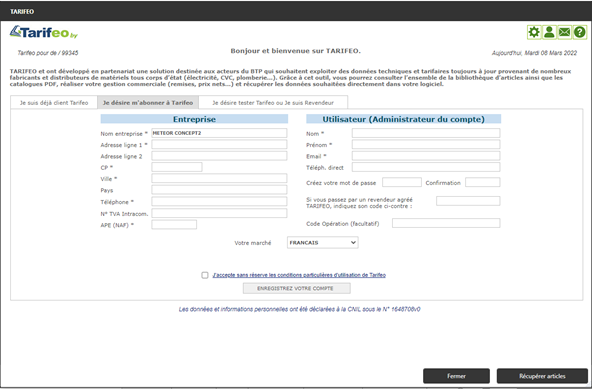This screenshot has height=389, width=592.
Task: Click the 'Bonjour et bienvenue sur TARIFEO' heading
Action: click(296, 51)
